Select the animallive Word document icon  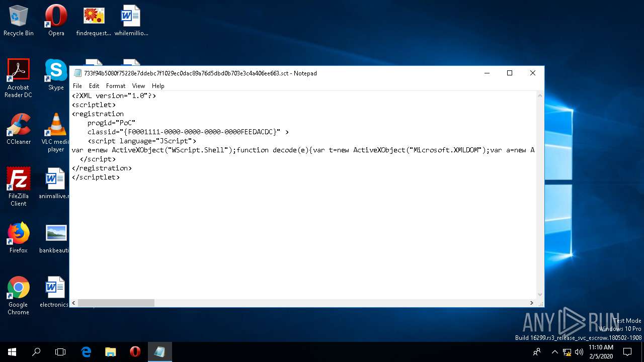tap(54, 183)
